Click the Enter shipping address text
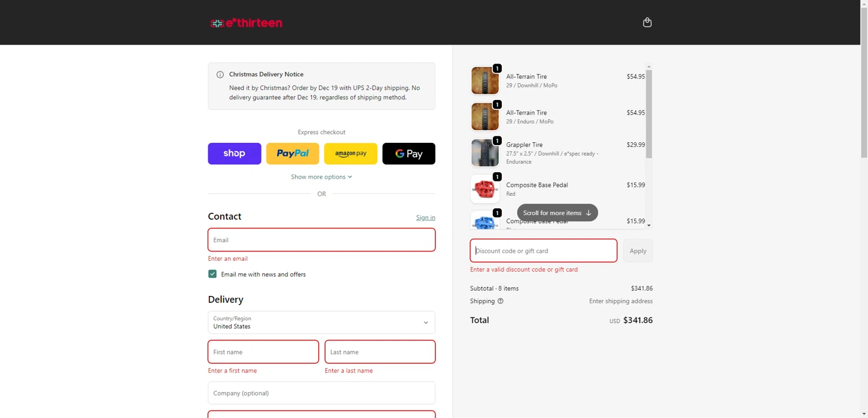This screenshot has height=418, width=868. (x=621, y=301)
